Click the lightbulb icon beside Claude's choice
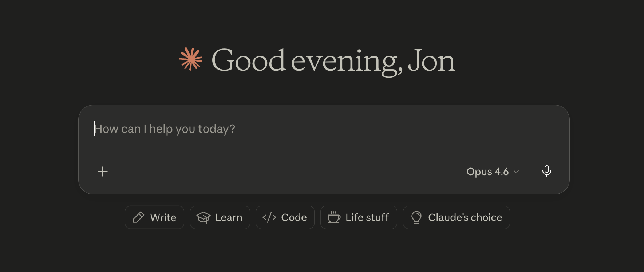Screen dimensions: 644x272 click(x=416, y=217)
